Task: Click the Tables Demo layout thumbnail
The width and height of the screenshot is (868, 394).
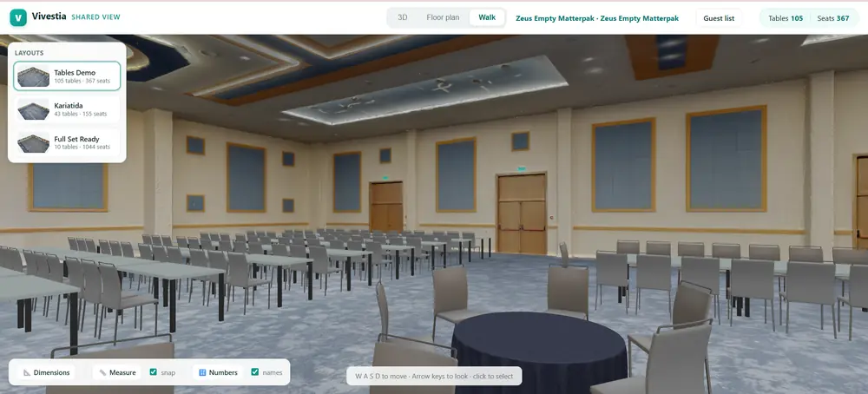Action: 33,76
